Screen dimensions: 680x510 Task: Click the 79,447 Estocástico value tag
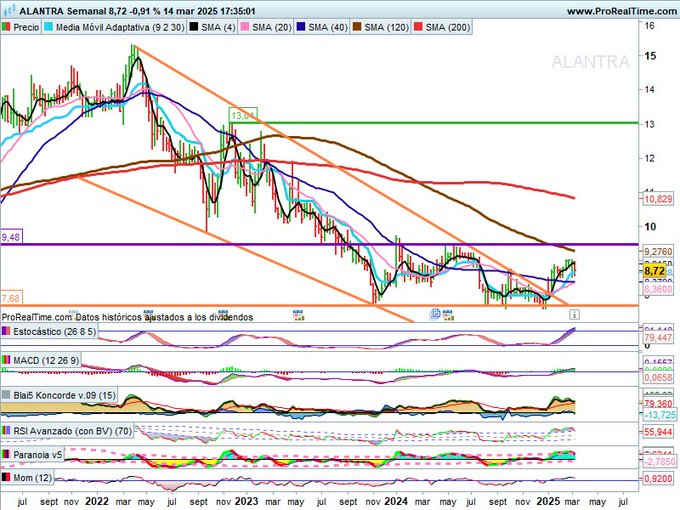tap(658, 337)
